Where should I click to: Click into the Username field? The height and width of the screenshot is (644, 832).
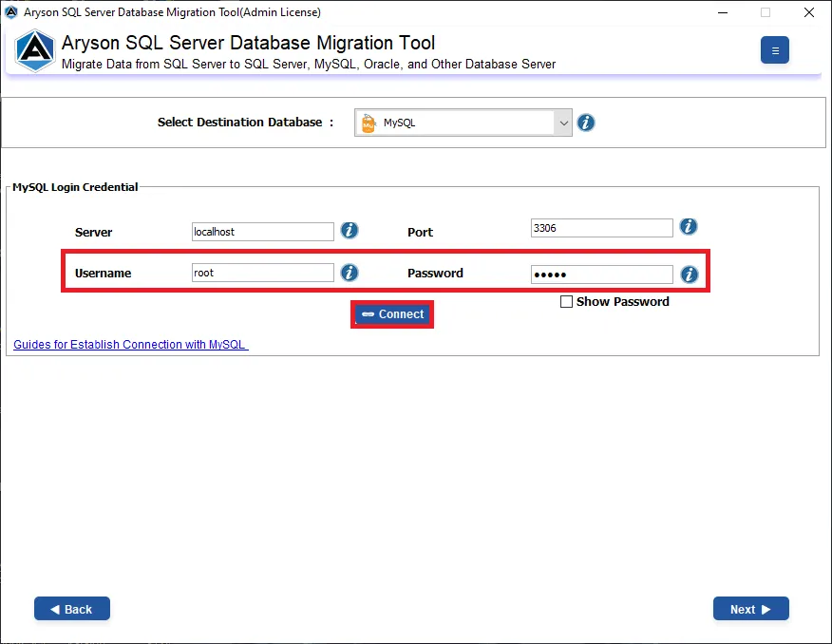coord(263,273)
